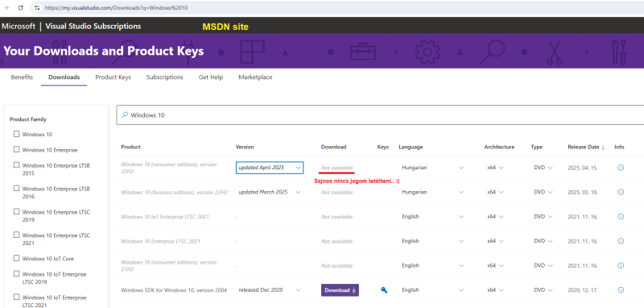Sort by Release Date arrow
This screenshot has height=308, width=644.
click(x=603, y=147)
